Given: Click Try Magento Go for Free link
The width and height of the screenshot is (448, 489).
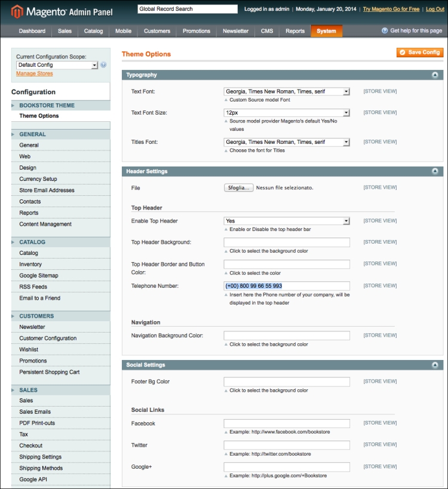Looking at the screenshot, I should 391,9.
